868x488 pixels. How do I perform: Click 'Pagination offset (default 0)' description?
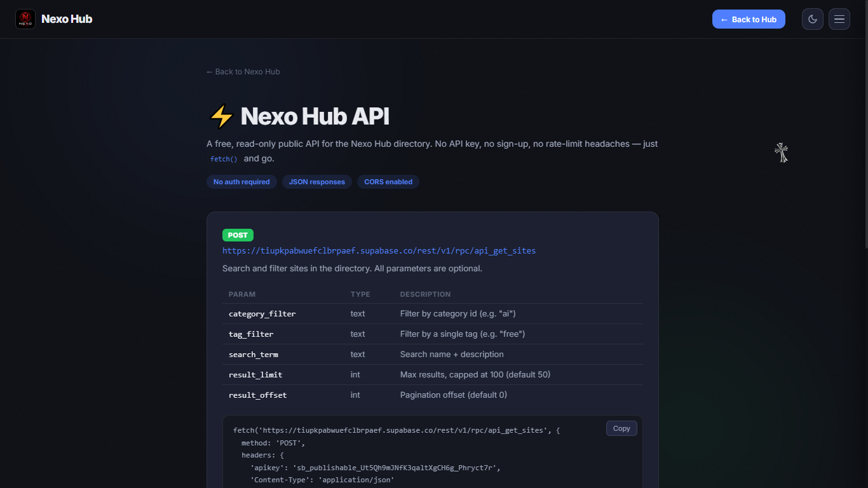tap(454, 395)
